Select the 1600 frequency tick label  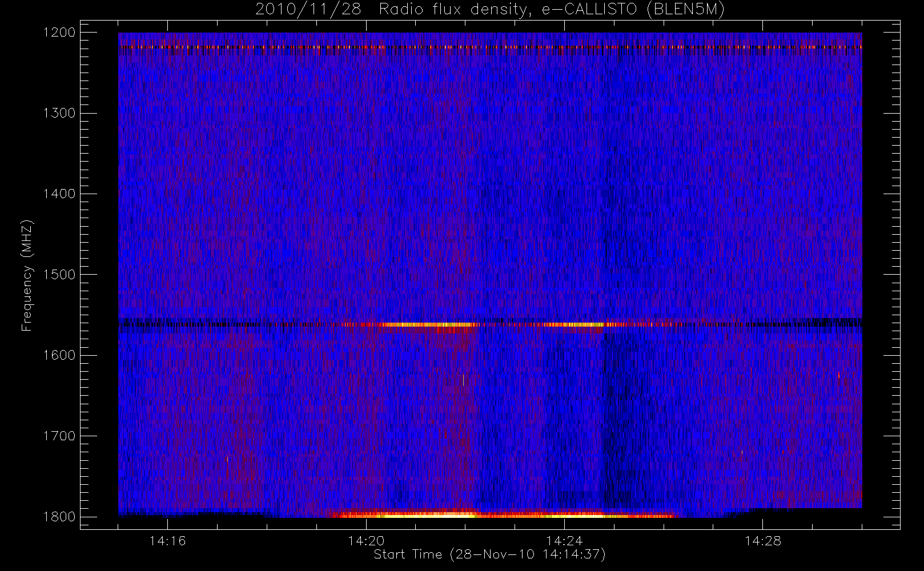[x=59, y=355]
